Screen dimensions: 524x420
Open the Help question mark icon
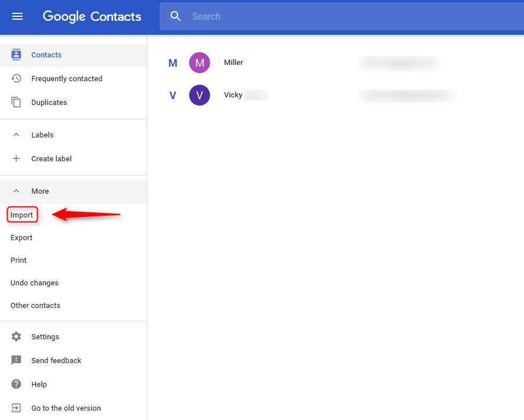click(x=16, y=384)
